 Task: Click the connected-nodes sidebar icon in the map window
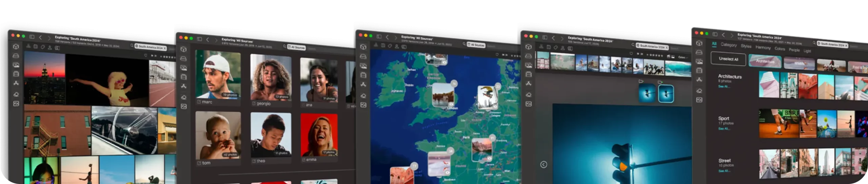[363, 84]
